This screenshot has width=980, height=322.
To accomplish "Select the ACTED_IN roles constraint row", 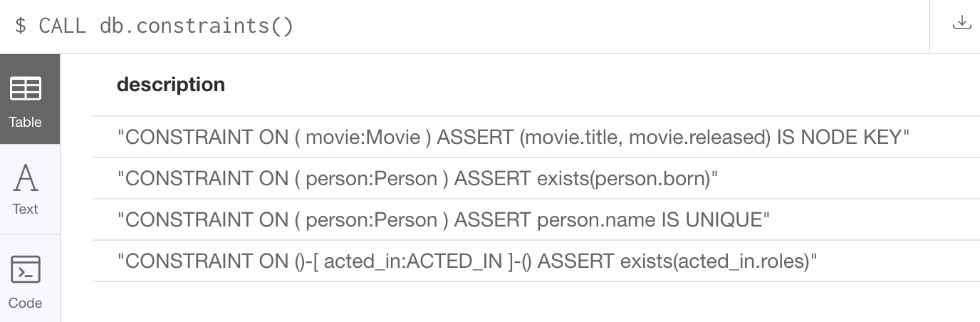I will [x=536, y=261].
